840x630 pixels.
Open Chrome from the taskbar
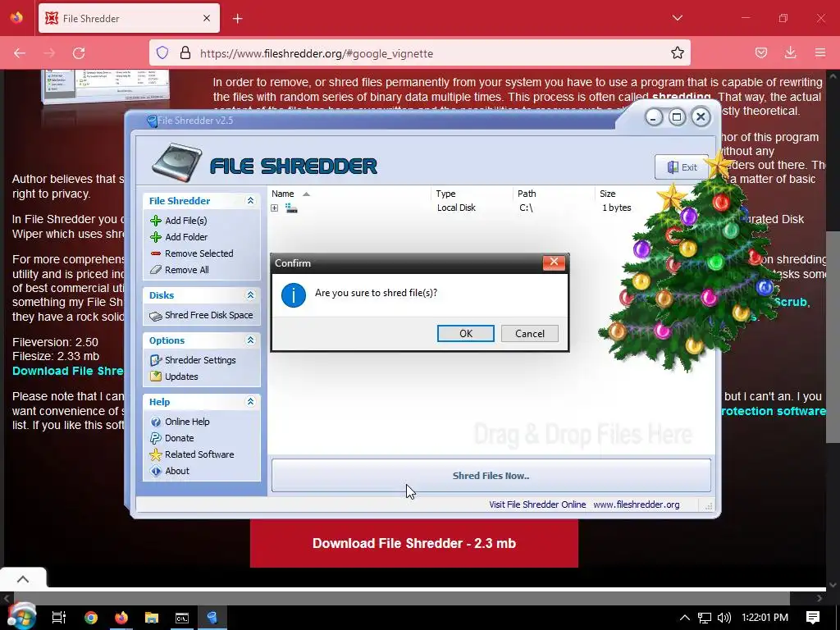click(91, 618)
